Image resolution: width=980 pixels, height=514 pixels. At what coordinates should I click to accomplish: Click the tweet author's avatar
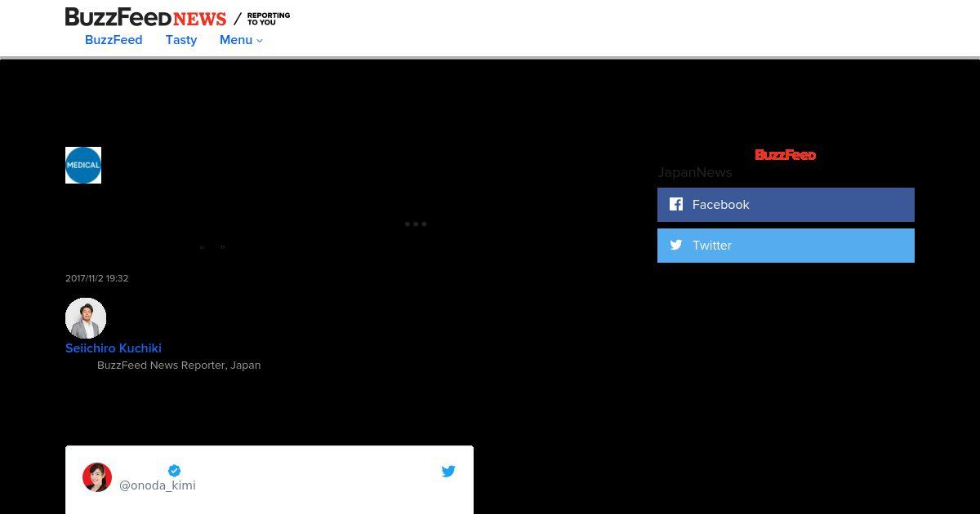pos(97,477)
